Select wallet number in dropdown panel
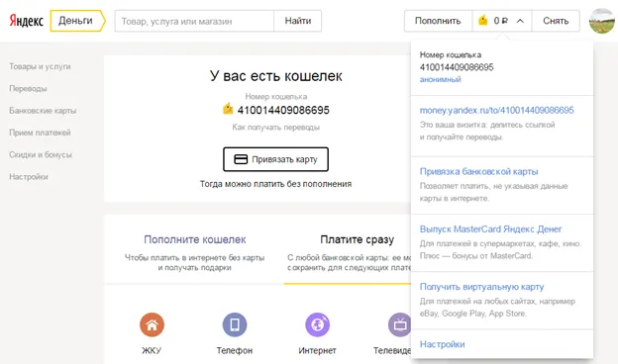618x364 pixels. click(x=457, y=67)
